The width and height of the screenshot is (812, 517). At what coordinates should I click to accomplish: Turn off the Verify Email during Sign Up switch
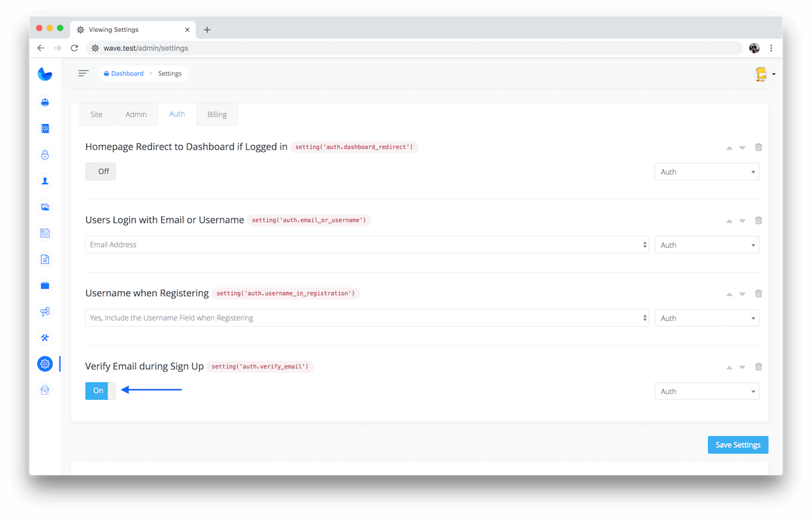(x=101, y=391)
